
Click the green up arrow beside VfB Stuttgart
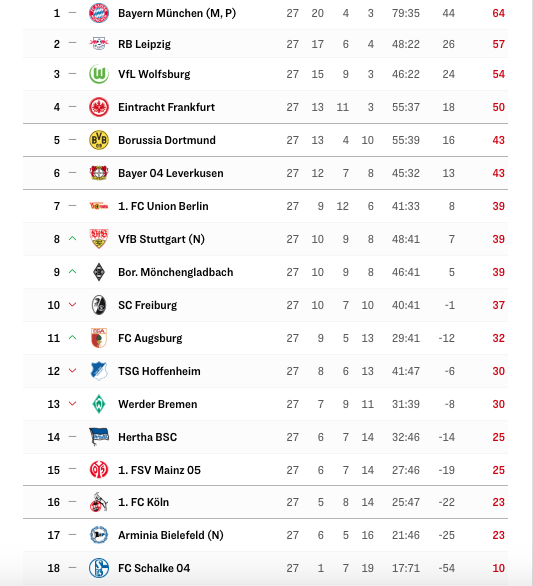tap(73, 238)
